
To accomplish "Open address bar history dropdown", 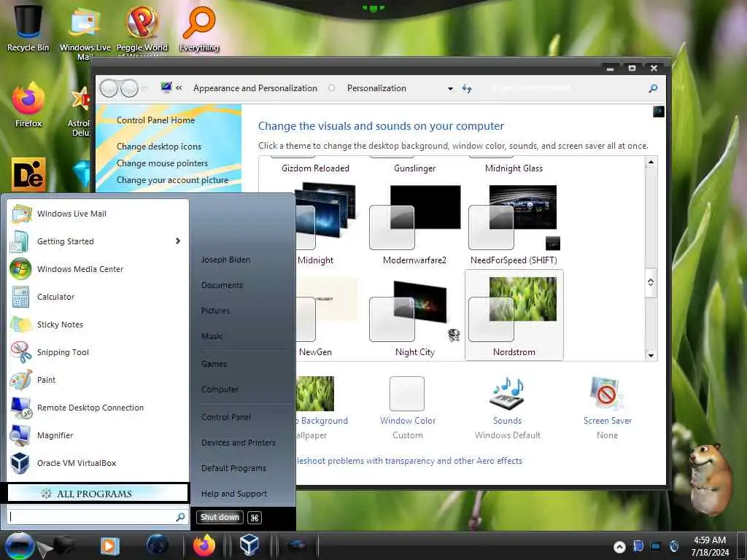I will pos(450,88).
